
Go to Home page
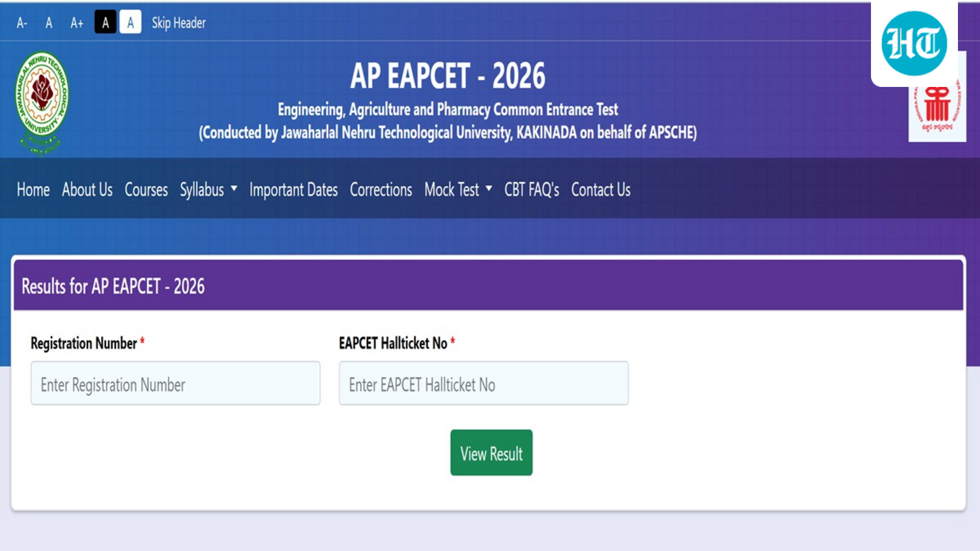(33, 190)
